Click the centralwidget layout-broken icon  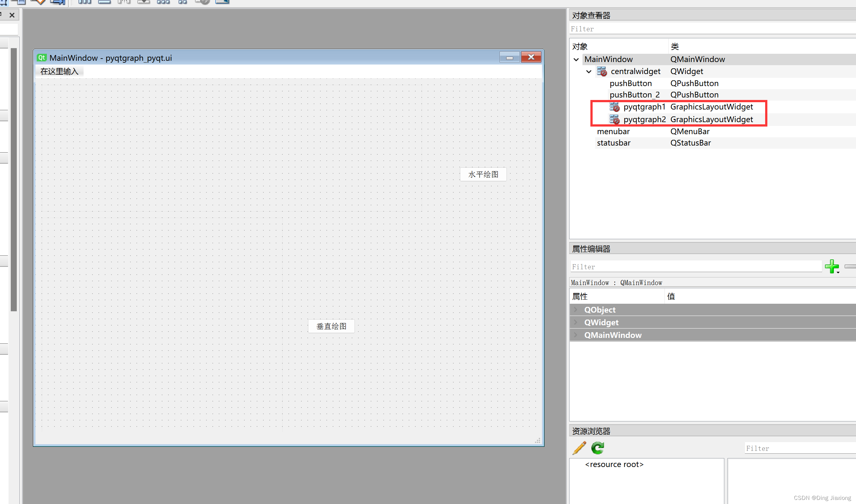601,71
